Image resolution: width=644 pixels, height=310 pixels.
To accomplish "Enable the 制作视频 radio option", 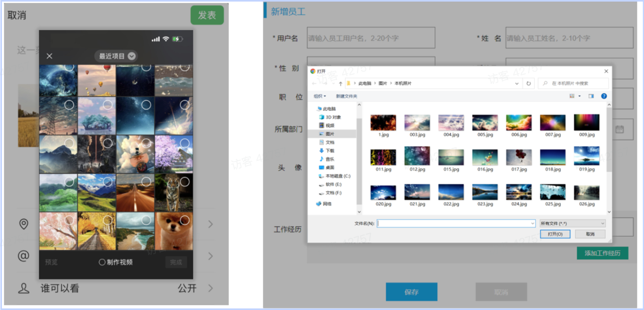I will 102,262.
